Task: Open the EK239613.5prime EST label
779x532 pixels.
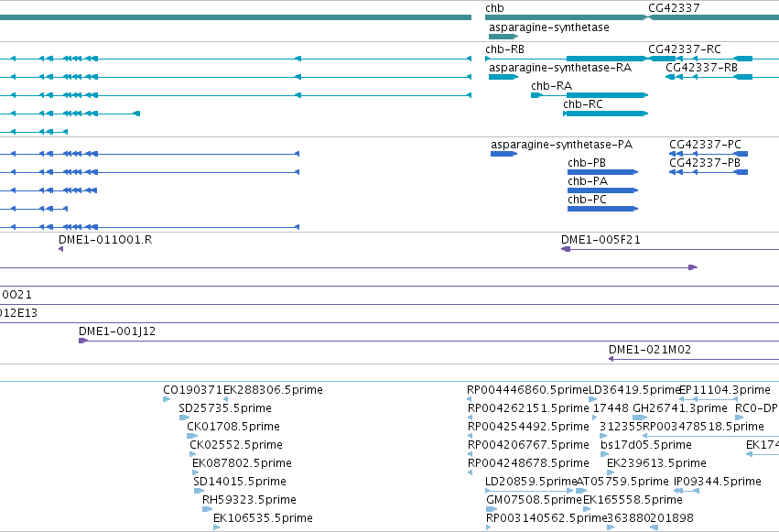Action: pyautogui.click(x=656, y=463)
